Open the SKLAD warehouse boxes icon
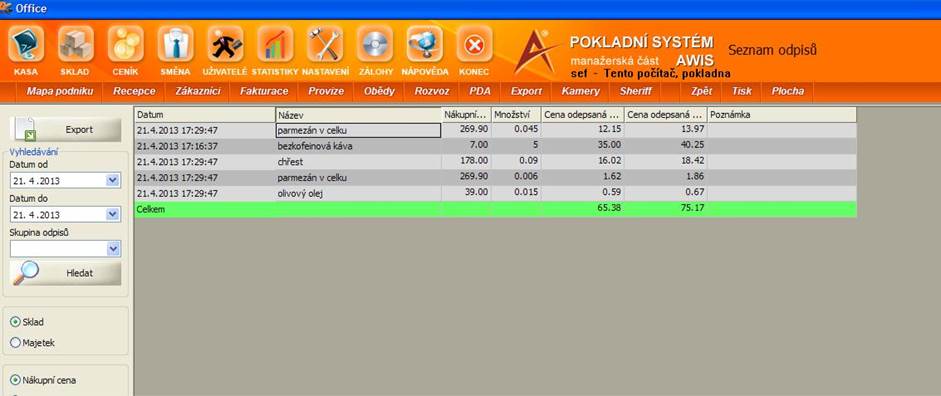This screenshot has width=941, height=396. pos(76,44)
